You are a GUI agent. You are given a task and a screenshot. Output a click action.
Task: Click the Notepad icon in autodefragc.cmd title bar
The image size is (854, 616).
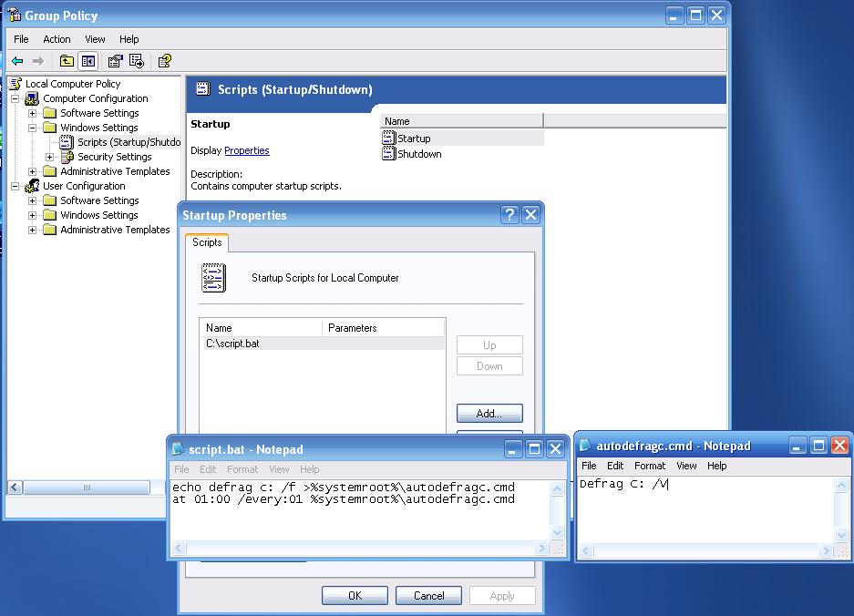point(585,446)
